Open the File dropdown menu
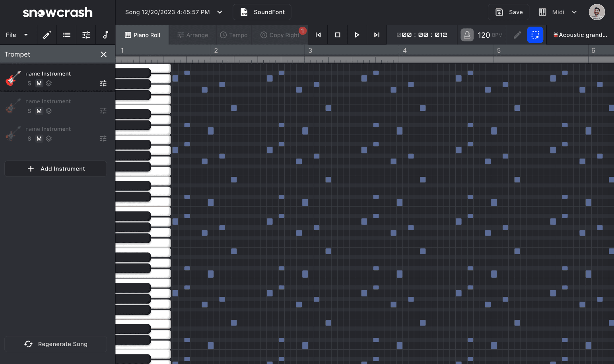 point(17,35)
